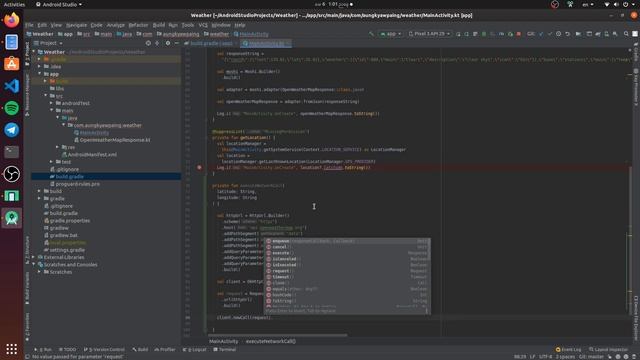Click the Weather breadcrumb in navigation bar
Image resolution: width=640 pixels, height=360 pixels.
point(40,34)
